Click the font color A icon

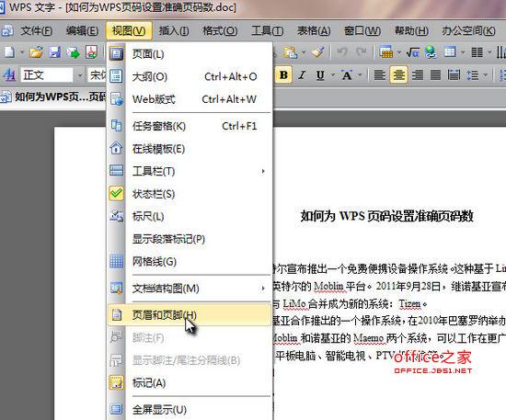(x=347, y=75)
